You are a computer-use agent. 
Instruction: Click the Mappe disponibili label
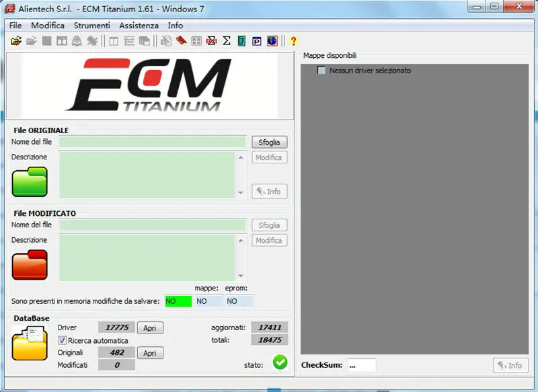click(x=330, y=55)
